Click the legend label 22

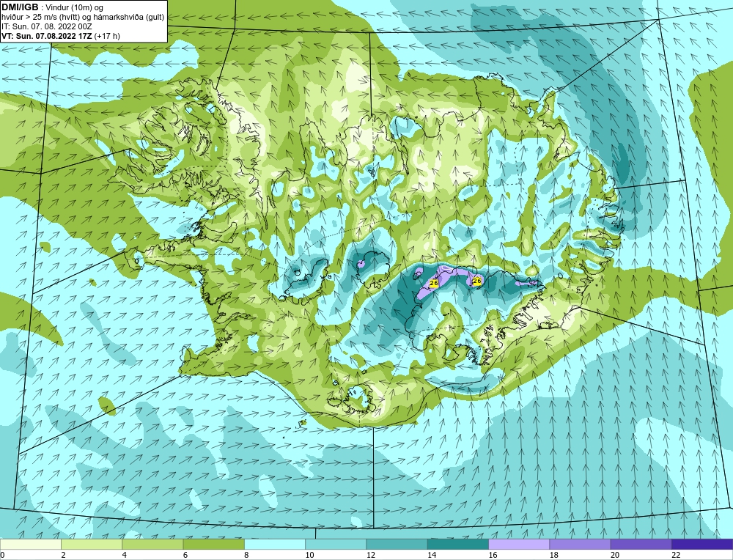[x=676, y=555]
